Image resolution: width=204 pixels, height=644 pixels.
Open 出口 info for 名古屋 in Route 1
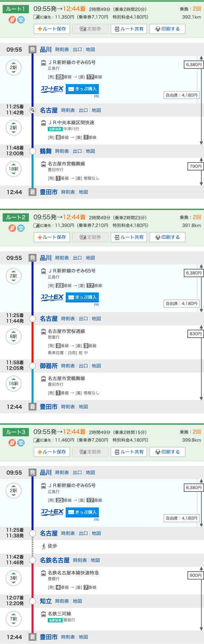[83, 110]
